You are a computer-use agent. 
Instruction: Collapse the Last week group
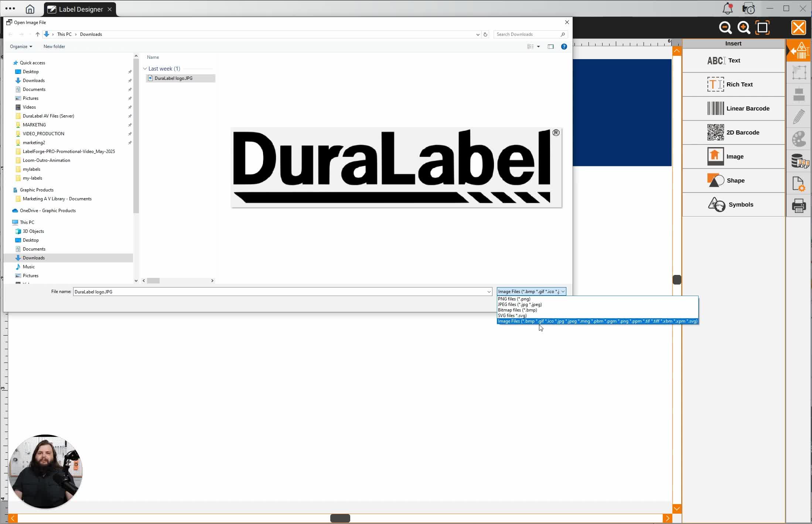[x=145, y=69]
